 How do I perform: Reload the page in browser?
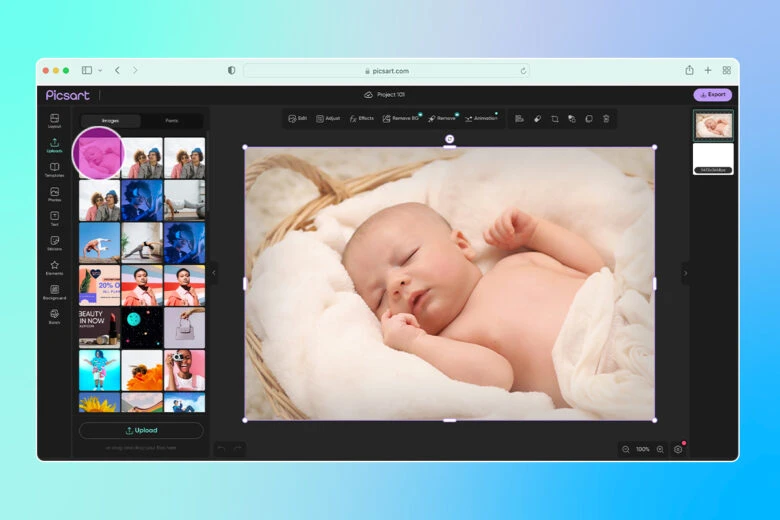point(523,71)
